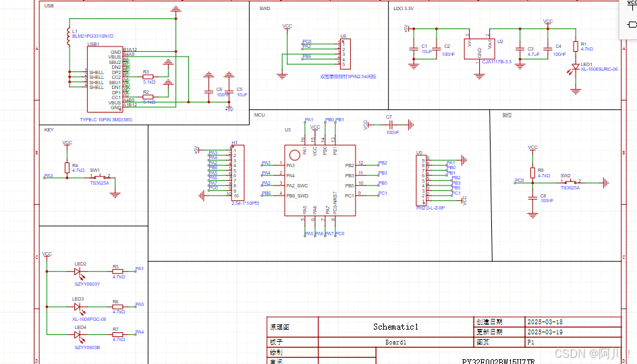Select resistor R4 in the KEY block
The width and height of the screenshot is (637, 364).
tap(67, 168)
